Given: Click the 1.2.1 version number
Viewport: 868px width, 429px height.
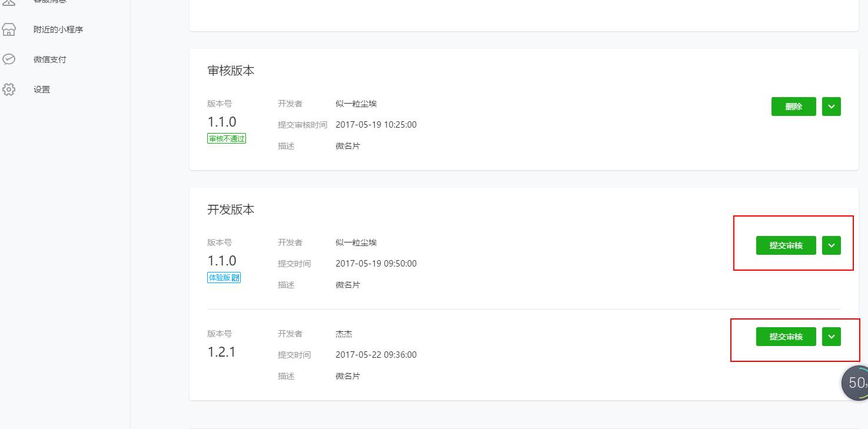Looking at the screenshot, I should coord(221,352).
